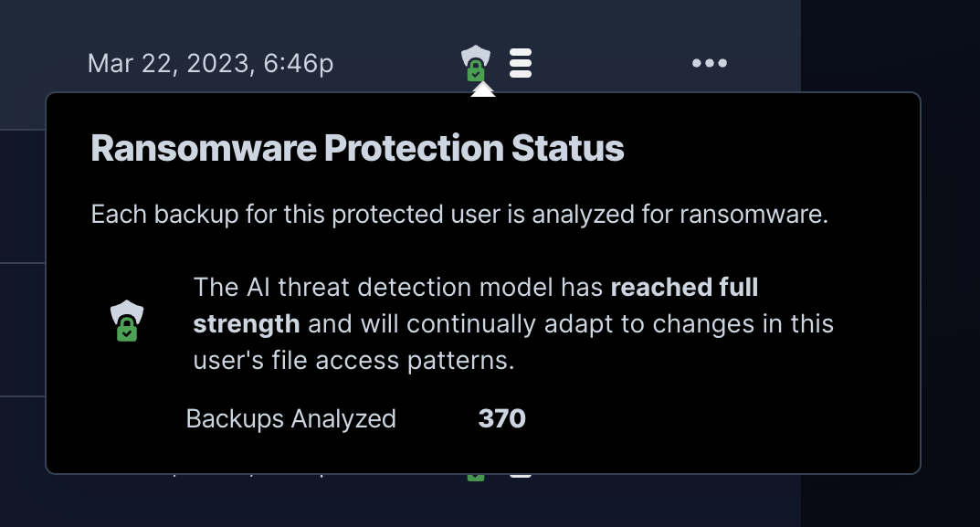The image size is (980, 527).
Task: Click the bold 'reached full' text
Action: pyautogui.click(x=684, y=287)
